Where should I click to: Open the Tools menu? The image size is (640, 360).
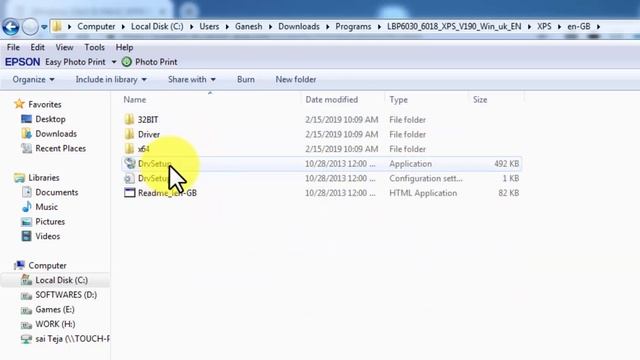point(94,47)
